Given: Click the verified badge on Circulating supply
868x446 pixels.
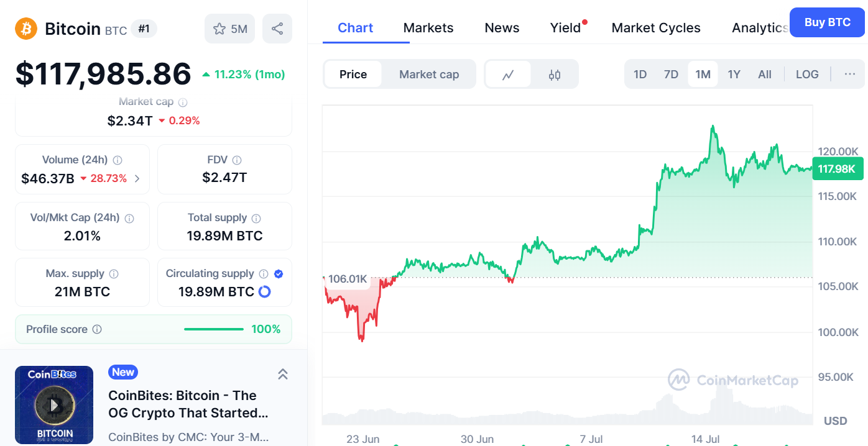Looking at the screenshot, I should pos(279,274).
